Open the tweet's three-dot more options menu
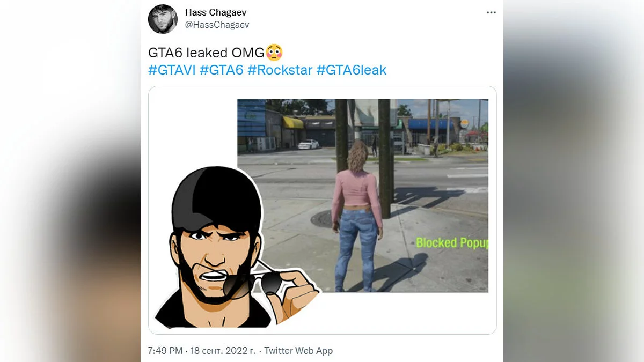 pyautogui.click(x=491, y=12)
